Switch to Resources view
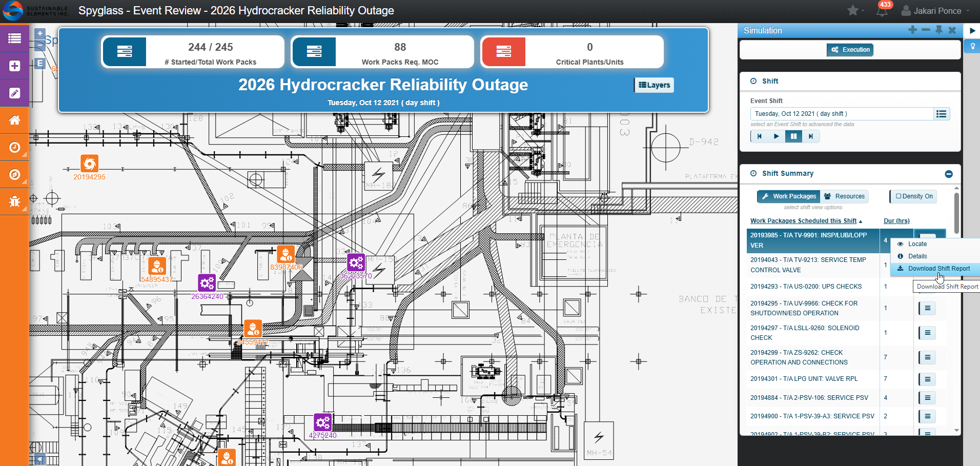This screenshot has width=980, height=466. coord(844,196)
